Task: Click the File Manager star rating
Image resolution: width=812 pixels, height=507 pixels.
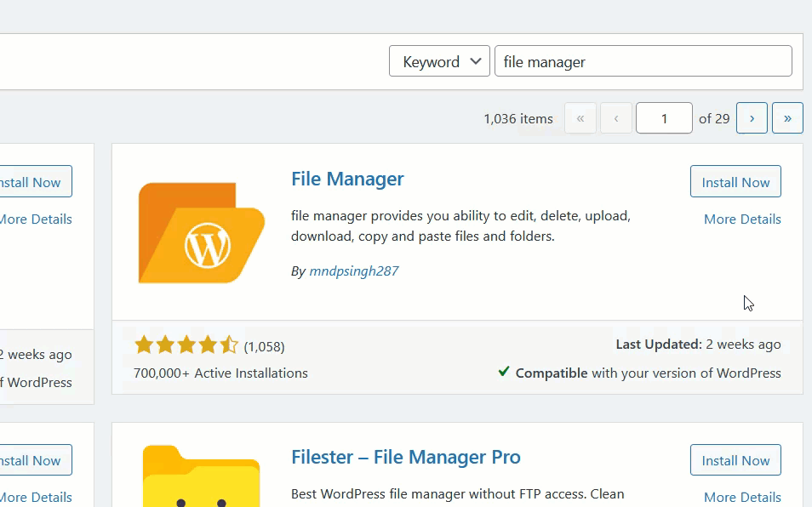Action: [186, 345]
